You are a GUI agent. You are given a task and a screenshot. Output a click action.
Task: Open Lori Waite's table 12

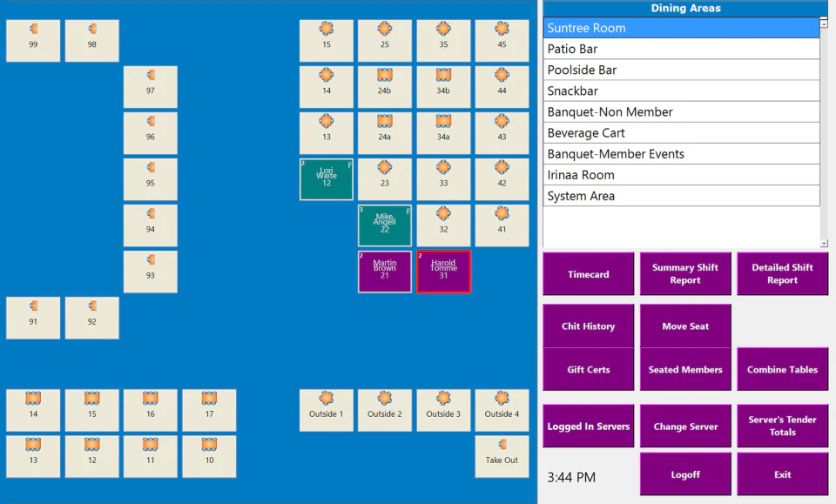[326, 178]
